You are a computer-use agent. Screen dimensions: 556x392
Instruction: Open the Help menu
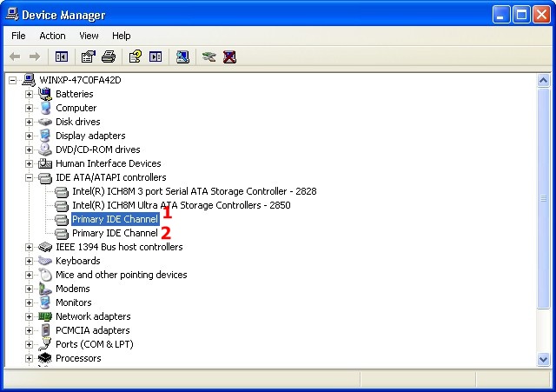click(122, 36)
